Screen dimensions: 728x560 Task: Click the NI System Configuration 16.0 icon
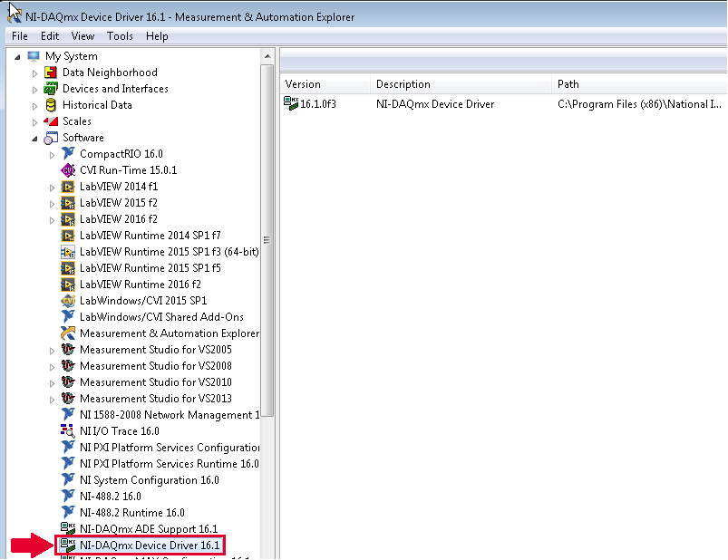68,479
